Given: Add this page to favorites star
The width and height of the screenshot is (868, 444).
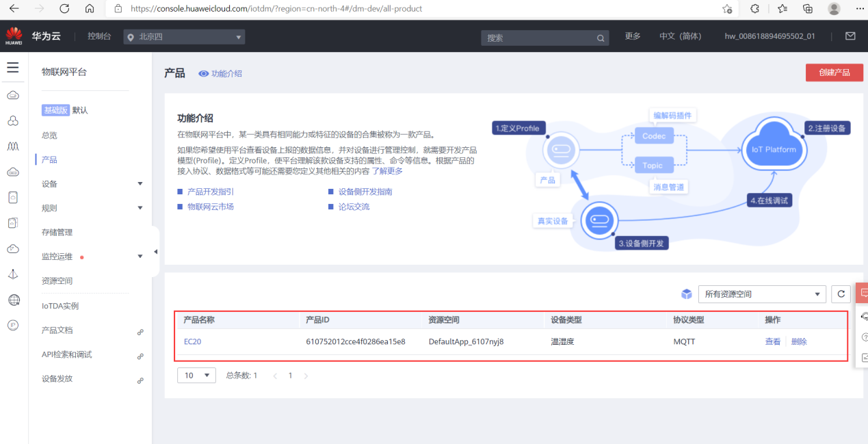Looking at the screenshot, I should point(727,9).
